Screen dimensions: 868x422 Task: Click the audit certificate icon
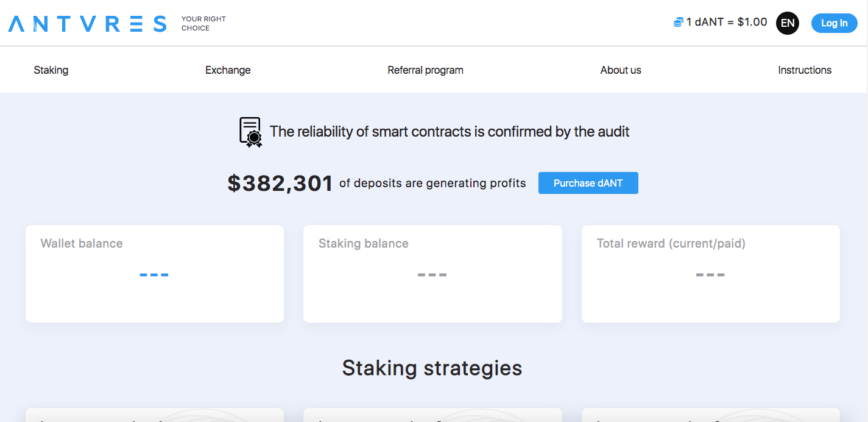point(250,132)
